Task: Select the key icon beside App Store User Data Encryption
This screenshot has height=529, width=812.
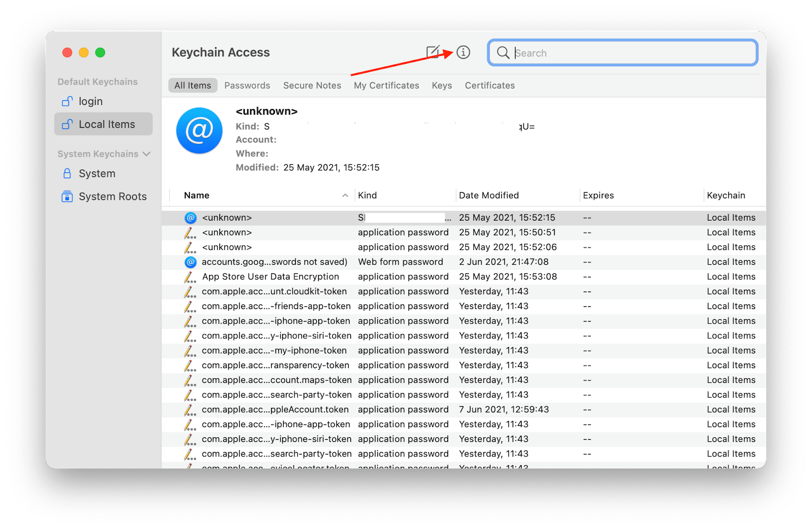Action: [x=189, y=277]
